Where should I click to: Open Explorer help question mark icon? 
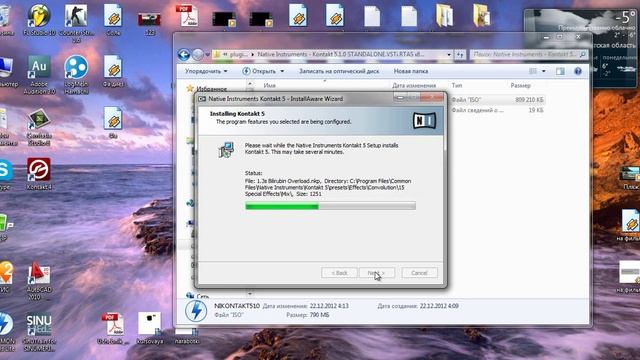pos(578,71)
